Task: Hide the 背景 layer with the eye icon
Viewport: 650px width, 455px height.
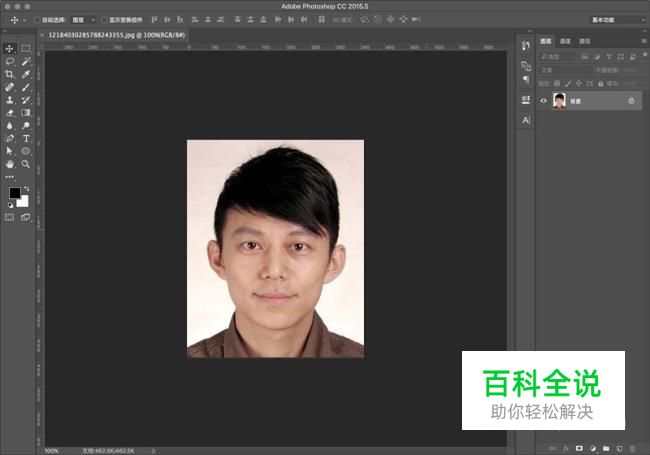Action: click(x=544, y=101)
